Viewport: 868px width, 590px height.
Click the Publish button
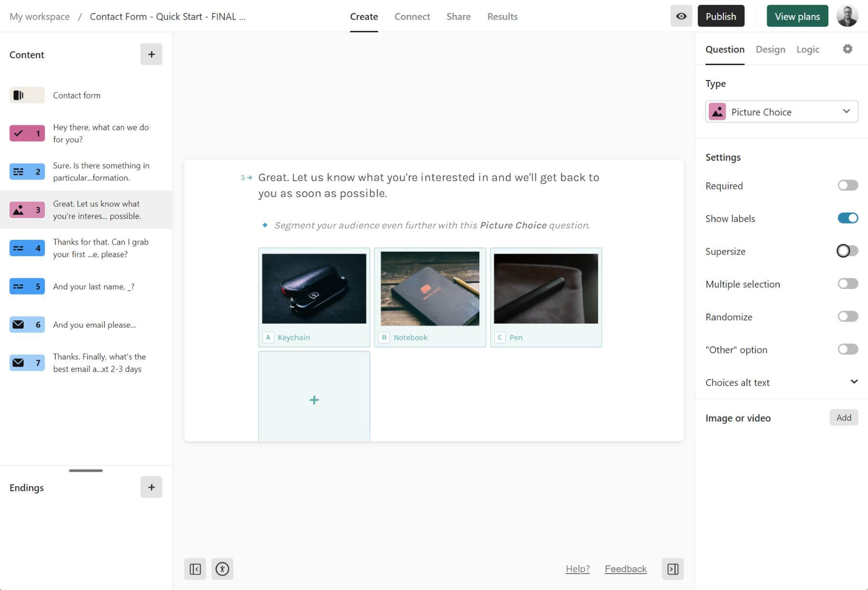(x=721, y=16)
